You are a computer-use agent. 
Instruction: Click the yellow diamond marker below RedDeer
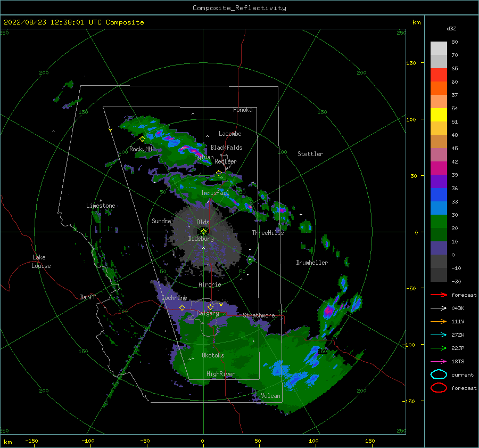pos(219,173)
